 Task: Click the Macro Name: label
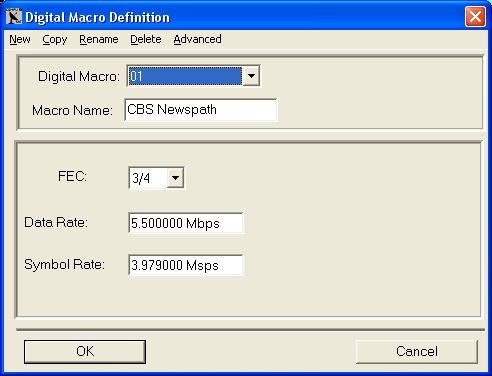pyautogui.click(x=72, y=110)
